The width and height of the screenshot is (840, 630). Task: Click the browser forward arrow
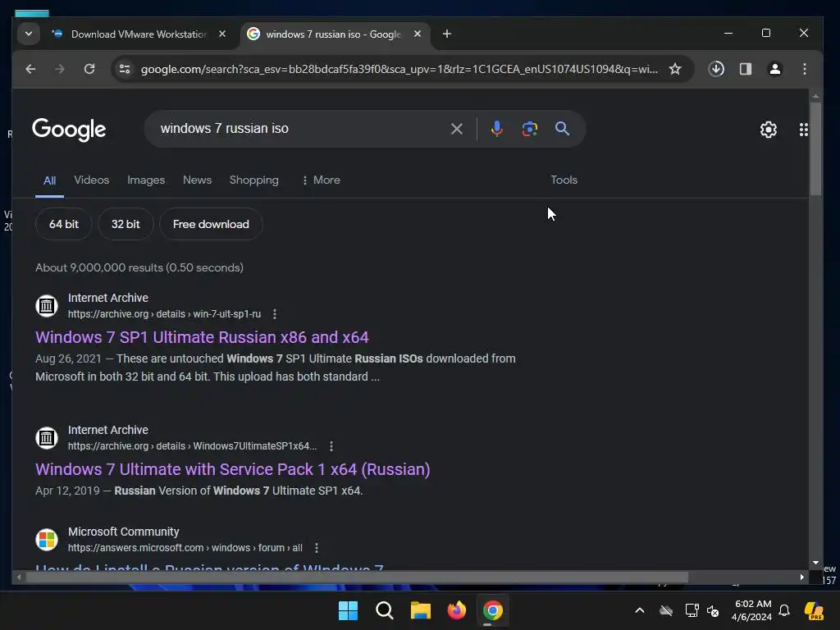[x=59, y=69]
